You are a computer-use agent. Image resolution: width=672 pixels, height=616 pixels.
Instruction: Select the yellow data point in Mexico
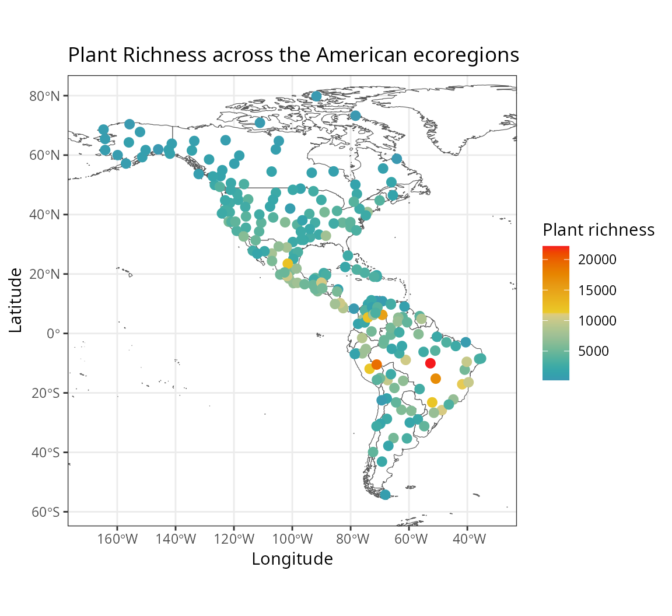(x=288, y=264)
